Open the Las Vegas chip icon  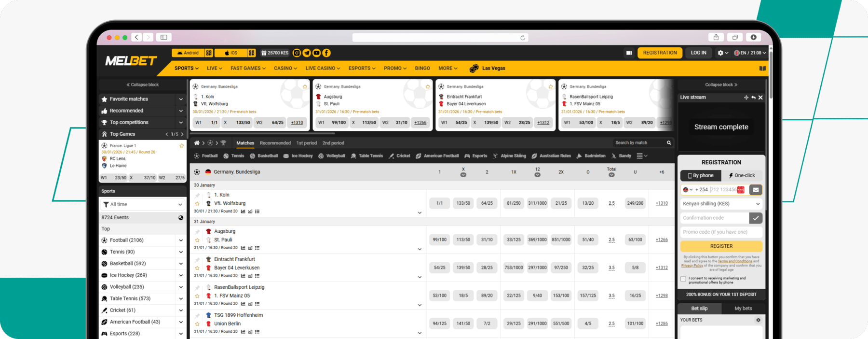click(474, 69)
